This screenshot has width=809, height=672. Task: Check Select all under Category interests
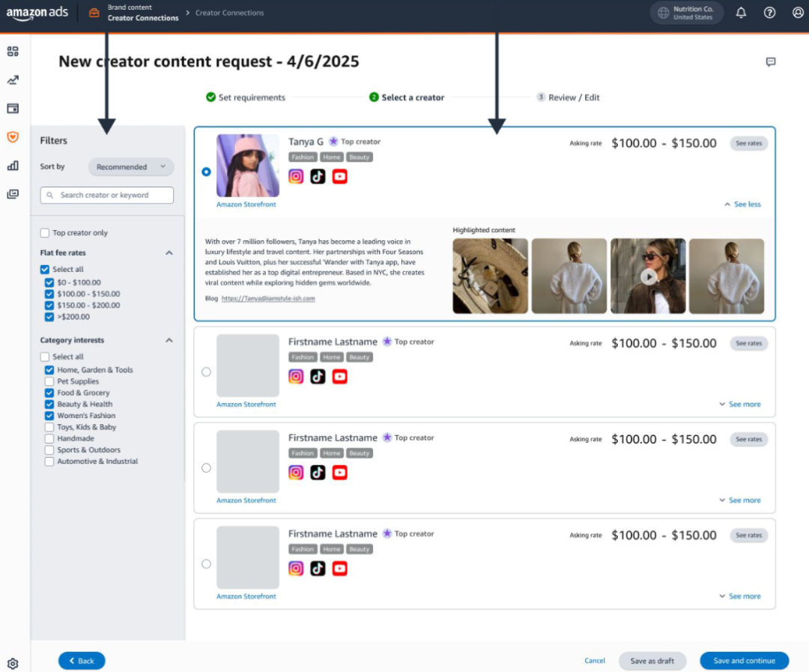tap(45, 357)
